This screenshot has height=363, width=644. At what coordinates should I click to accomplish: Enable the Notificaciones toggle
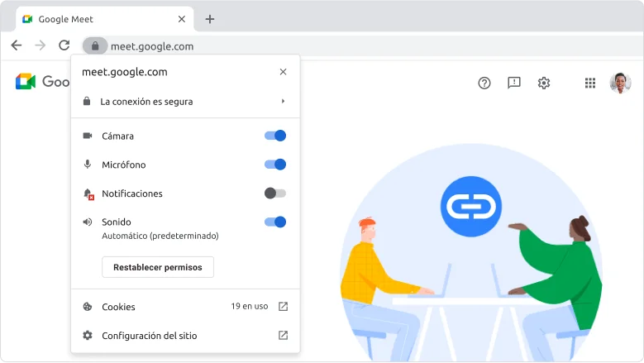275,193
